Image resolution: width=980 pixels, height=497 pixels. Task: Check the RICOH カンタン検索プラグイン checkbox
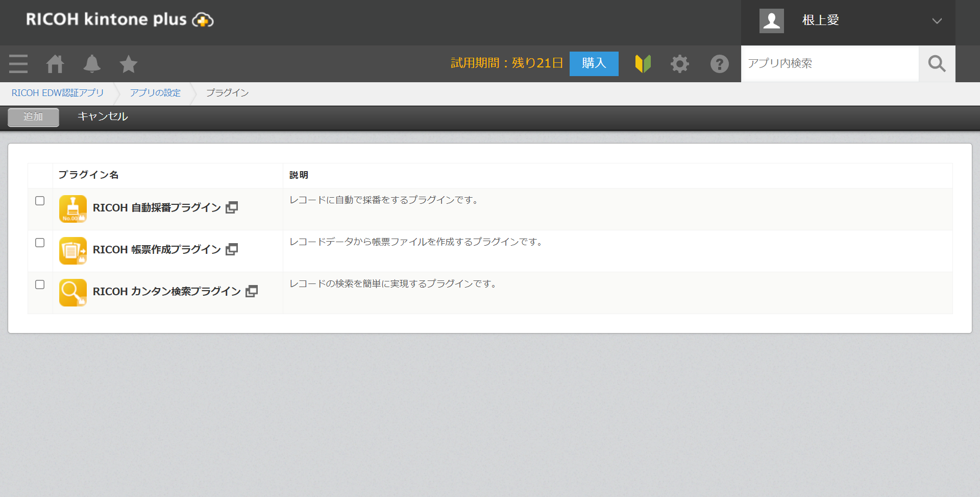click(40, 285)
